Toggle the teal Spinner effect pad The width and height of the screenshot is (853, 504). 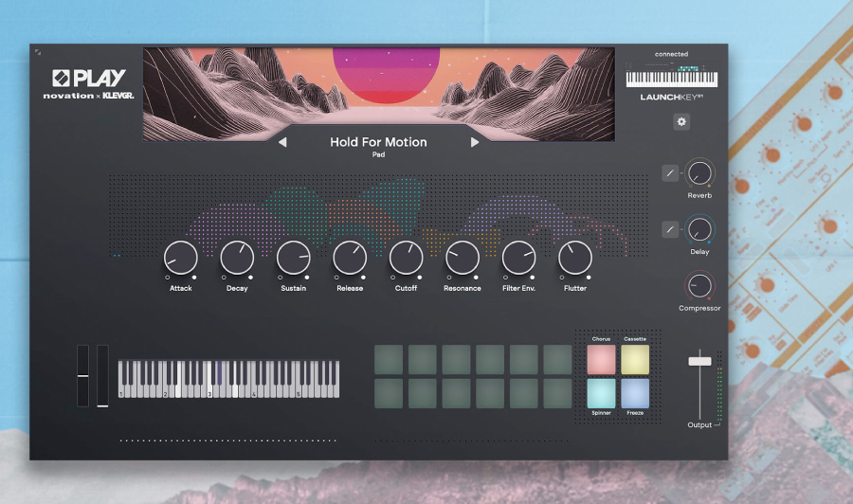(601, 393)
